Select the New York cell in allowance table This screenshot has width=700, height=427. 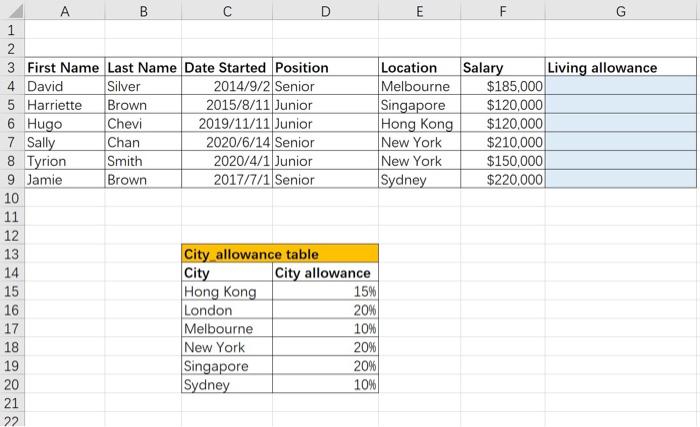[x=227, y=347]
